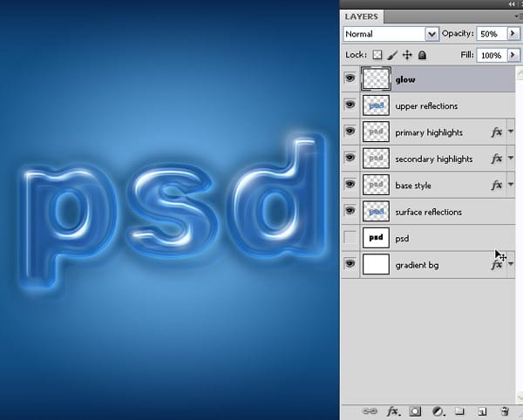
Task: Hide the surface reflections layer
Action: 350,210
